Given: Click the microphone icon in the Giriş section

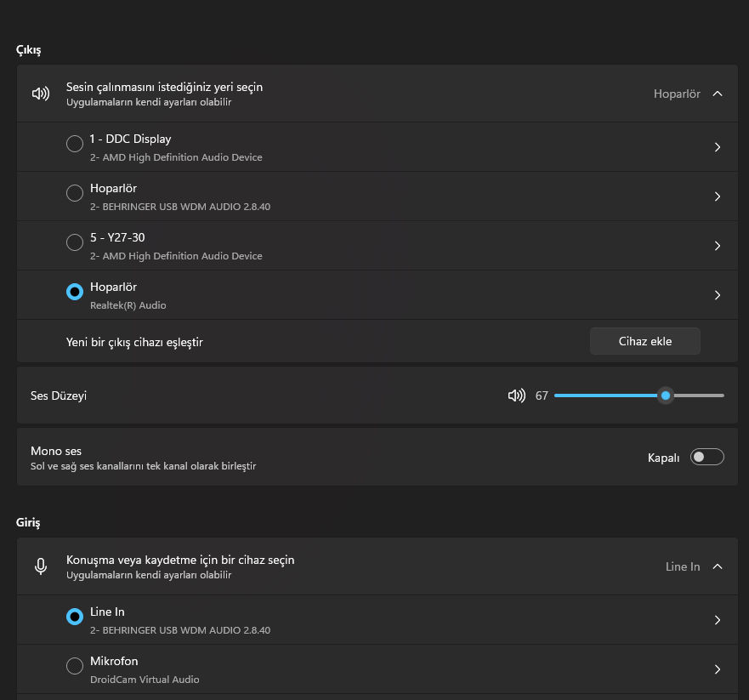Looking at the screenshot, I should (41, 566).
